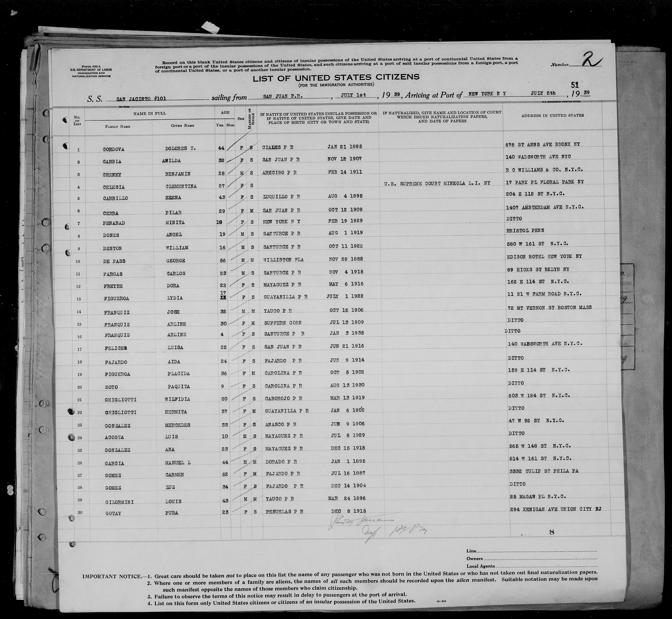Click the name CHENEY in row 3
This screenshot has width=672, height=619.
click(112, 174)
